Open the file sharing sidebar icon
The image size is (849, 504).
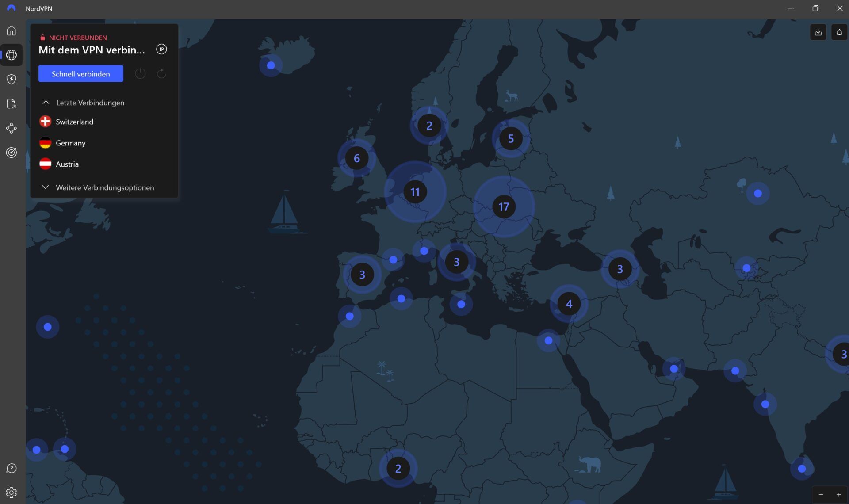11,103
